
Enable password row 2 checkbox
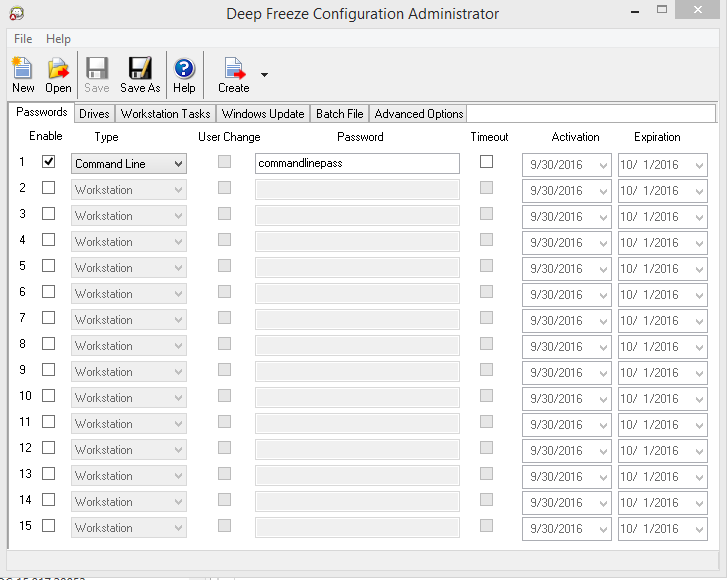(x=48, y=188)
